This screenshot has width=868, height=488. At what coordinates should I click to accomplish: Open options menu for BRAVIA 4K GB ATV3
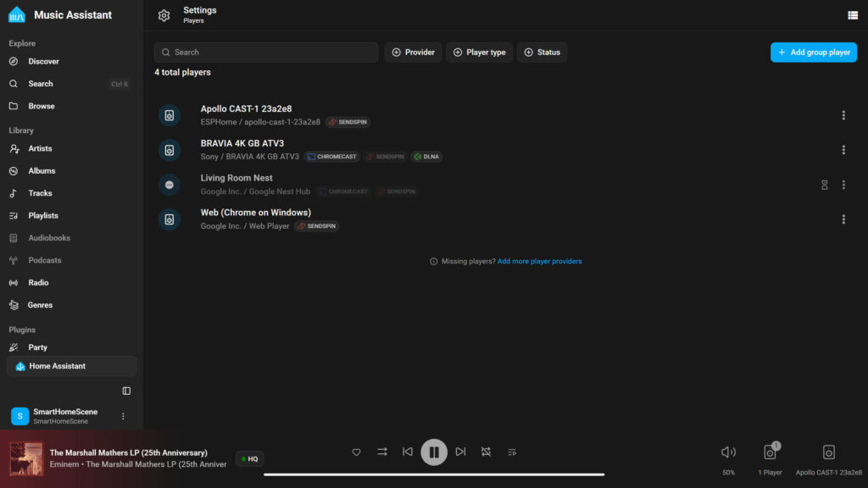(x=843, y=150)
